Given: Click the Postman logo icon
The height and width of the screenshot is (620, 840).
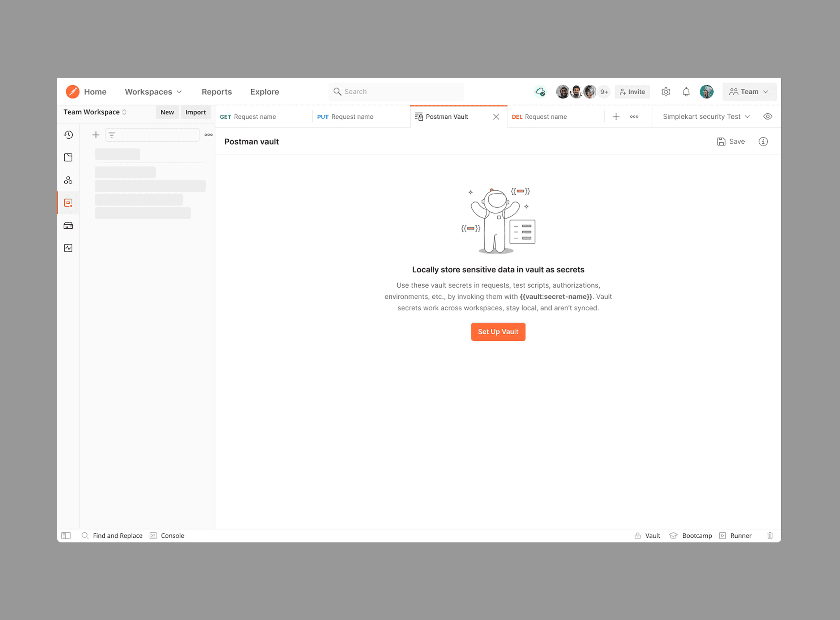Looking at the screenshot, I should [72, 91].
